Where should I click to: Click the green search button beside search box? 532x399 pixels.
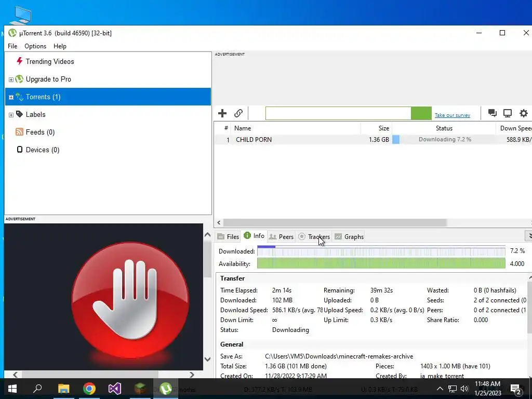point(421,113)
